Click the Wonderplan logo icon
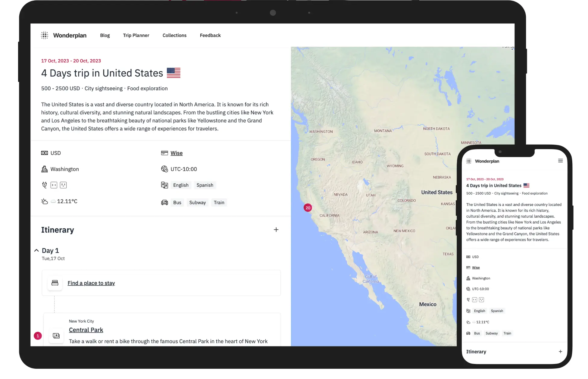Screen dimensions: 588x379 pos(45,35)
